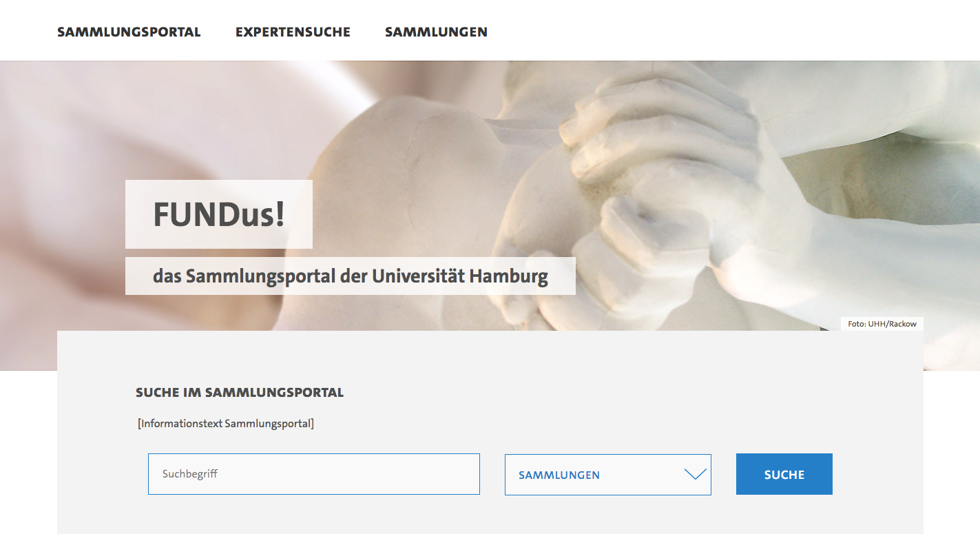The width and height of the screenshot is (980, 534).
Task: Select the Universität Hamburg subtitle banner
Action: pos(351,276)
